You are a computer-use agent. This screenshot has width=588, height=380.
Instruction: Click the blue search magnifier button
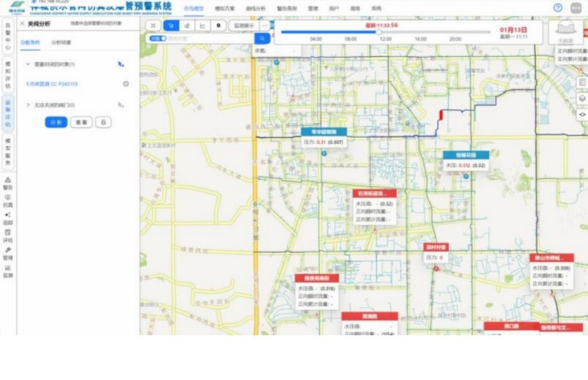261,38
